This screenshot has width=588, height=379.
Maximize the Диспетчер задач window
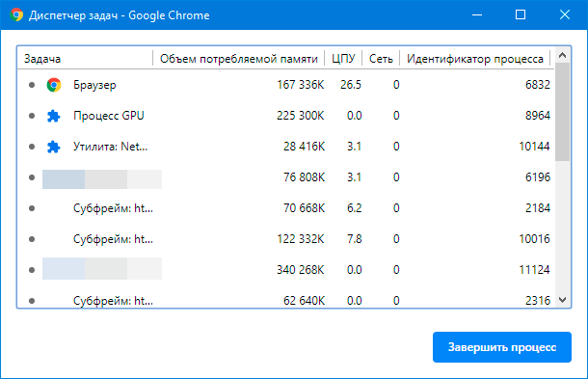(x=521, y=15)
